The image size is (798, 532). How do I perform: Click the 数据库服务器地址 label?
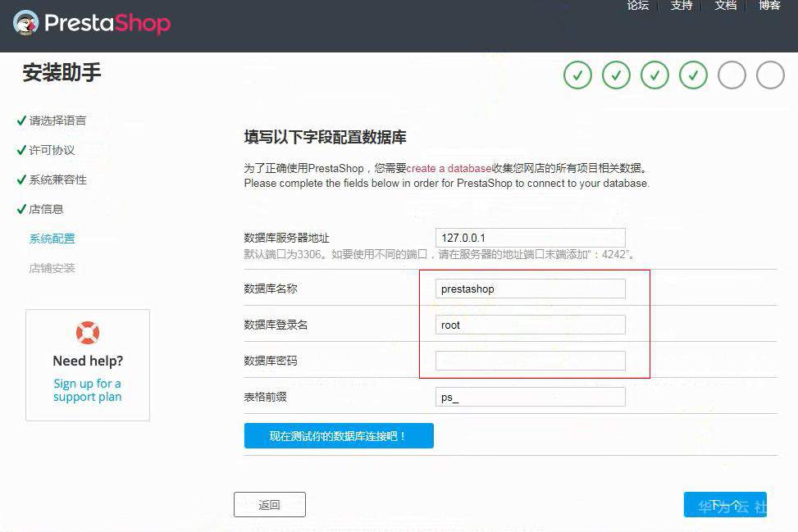tap(286, 238)
